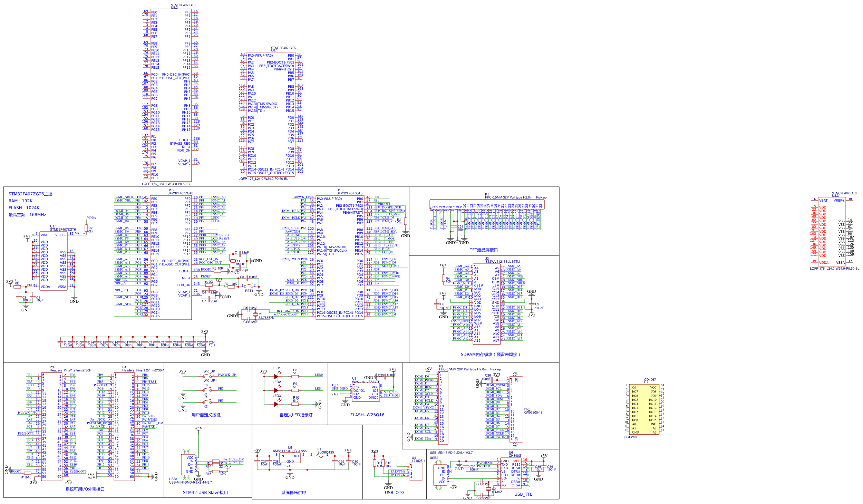
Task: Click the IS62WV51216BLL SRAM chip U2
Action: point(486,304)
